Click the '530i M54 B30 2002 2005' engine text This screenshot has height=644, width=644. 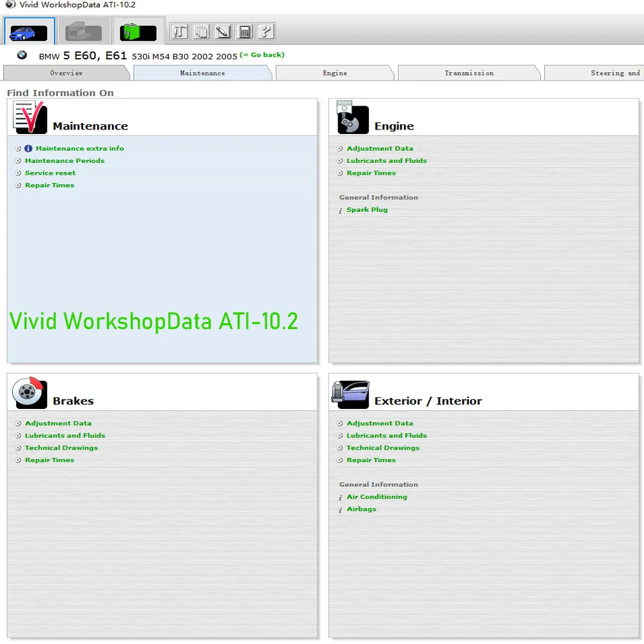184,56
